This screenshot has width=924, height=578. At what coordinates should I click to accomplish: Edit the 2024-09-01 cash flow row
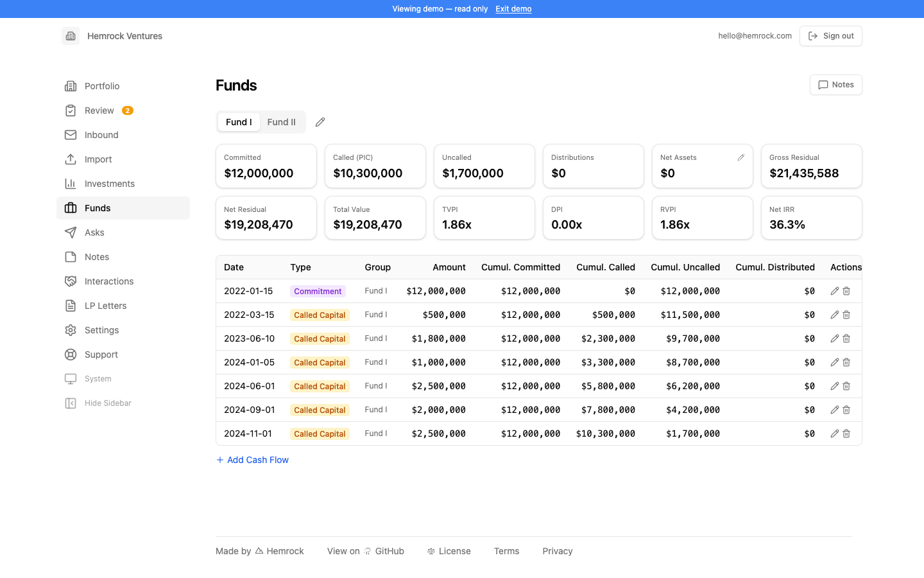[x=834, y=410]
